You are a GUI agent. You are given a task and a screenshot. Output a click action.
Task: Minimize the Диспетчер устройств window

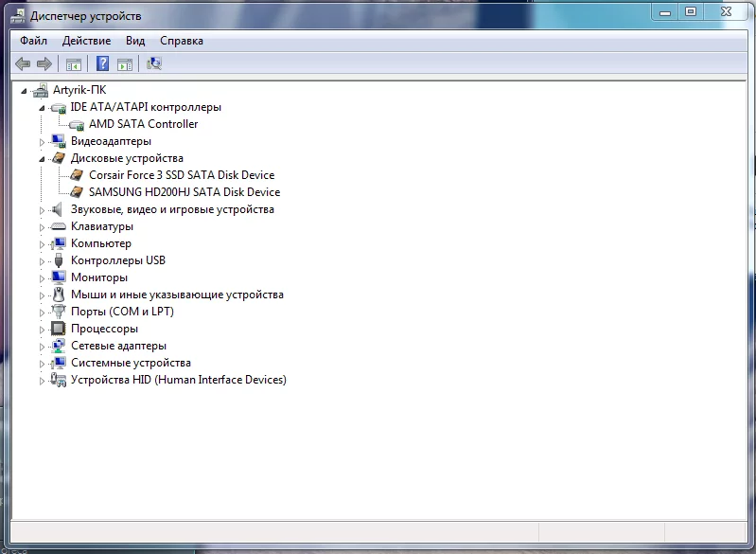(665, 12)
